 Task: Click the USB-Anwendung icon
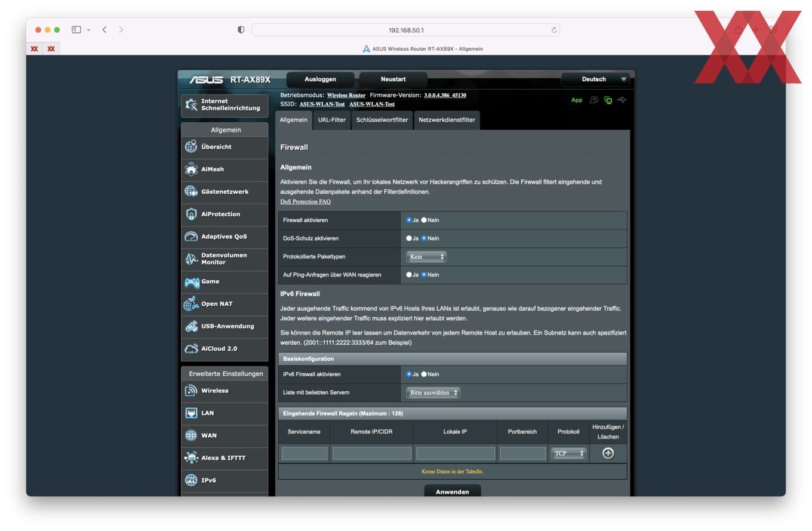pos(191,326)
